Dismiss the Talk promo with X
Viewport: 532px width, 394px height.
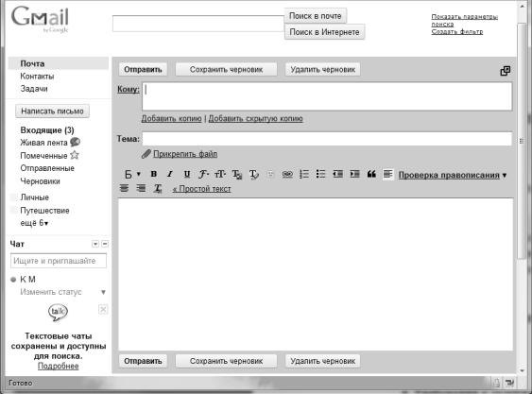(103, 310)
